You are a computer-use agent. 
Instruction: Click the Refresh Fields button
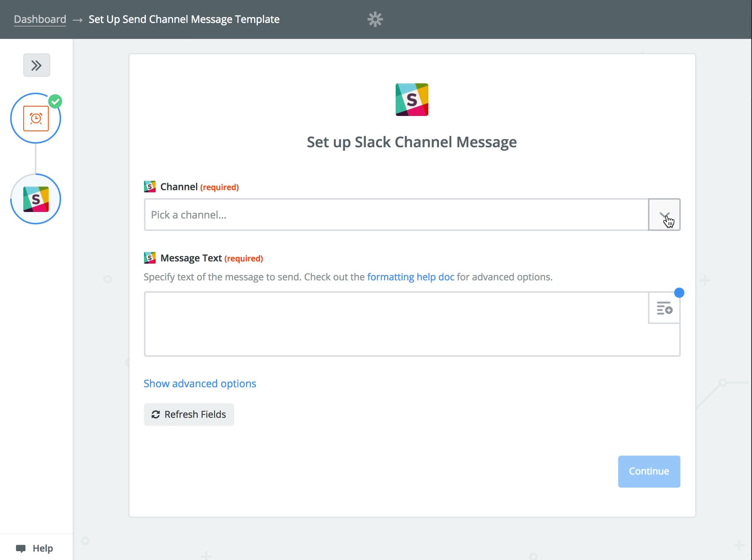point(189,415)
